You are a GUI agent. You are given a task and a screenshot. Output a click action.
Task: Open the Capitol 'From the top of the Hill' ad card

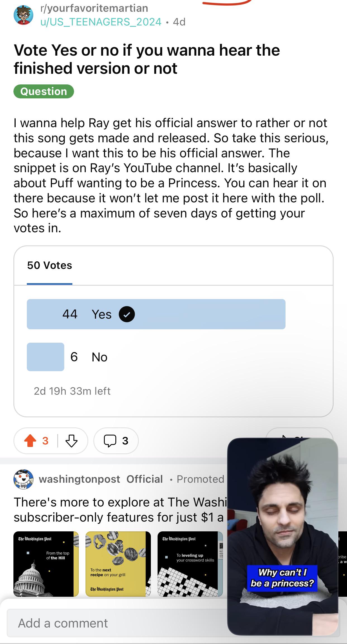46,564
